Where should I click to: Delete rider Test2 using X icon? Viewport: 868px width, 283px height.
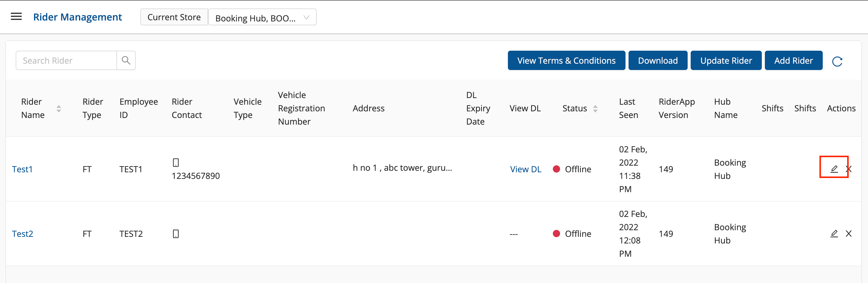[848, 234]
